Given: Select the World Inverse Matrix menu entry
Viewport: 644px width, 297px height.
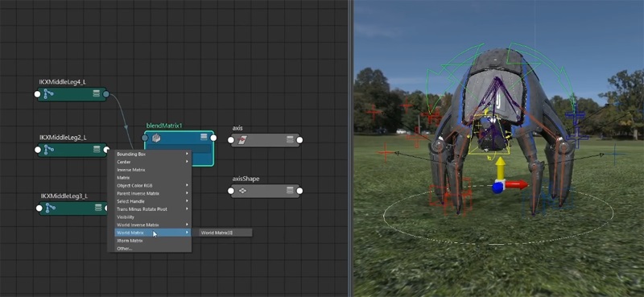Looking at the screenshot, I should [152, 225].
